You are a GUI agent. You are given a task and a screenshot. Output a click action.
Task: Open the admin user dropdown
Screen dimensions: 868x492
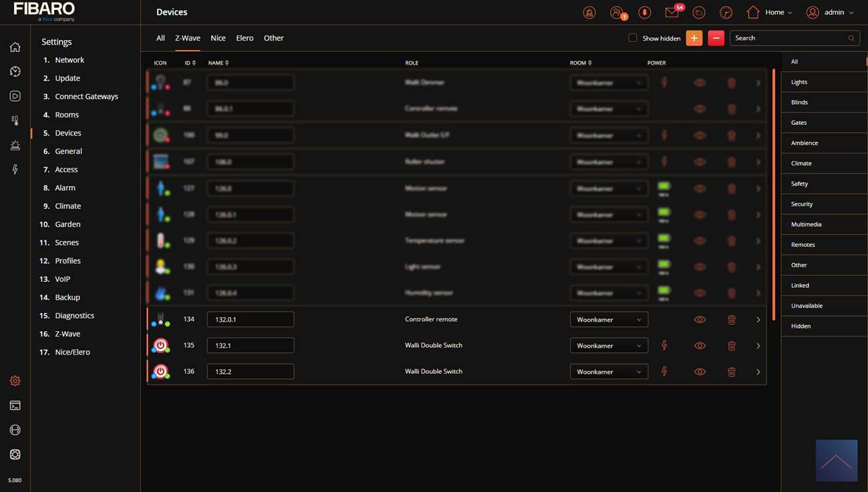pos(830,13)
